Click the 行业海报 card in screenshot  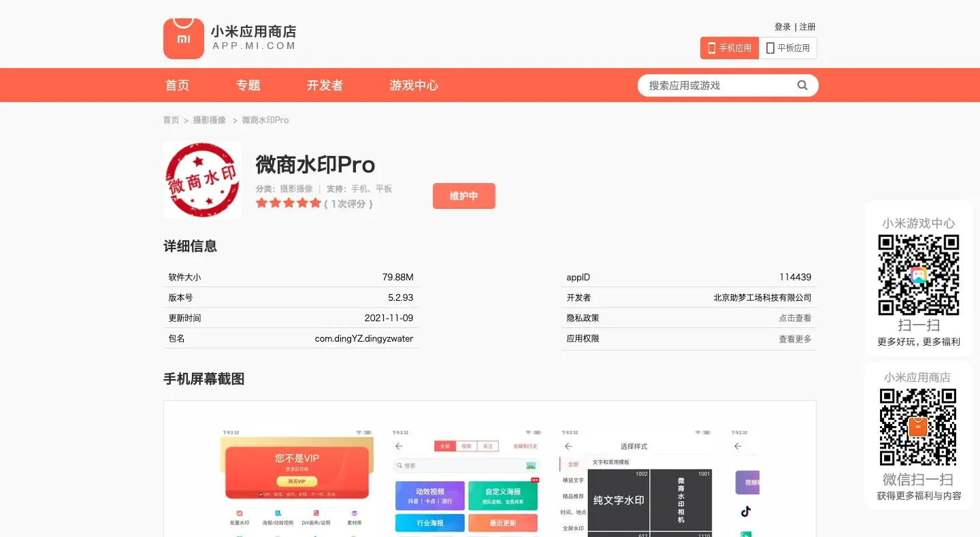coord(430,523)
